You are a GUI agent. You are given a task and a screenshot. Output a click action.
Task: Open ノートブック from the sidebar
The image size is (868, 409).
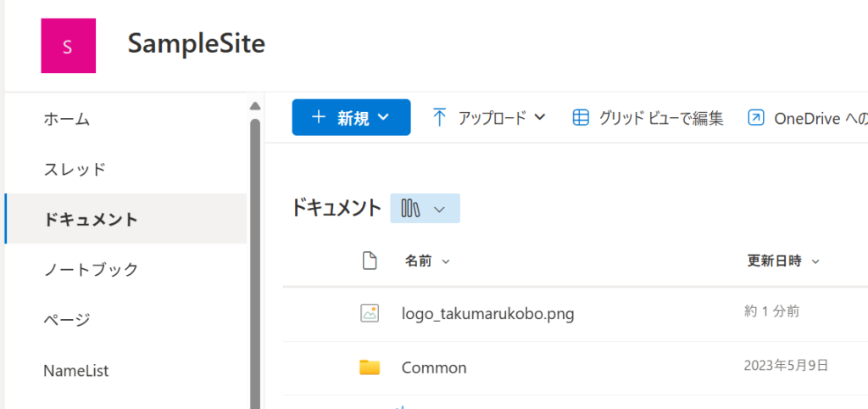point(91,270)
